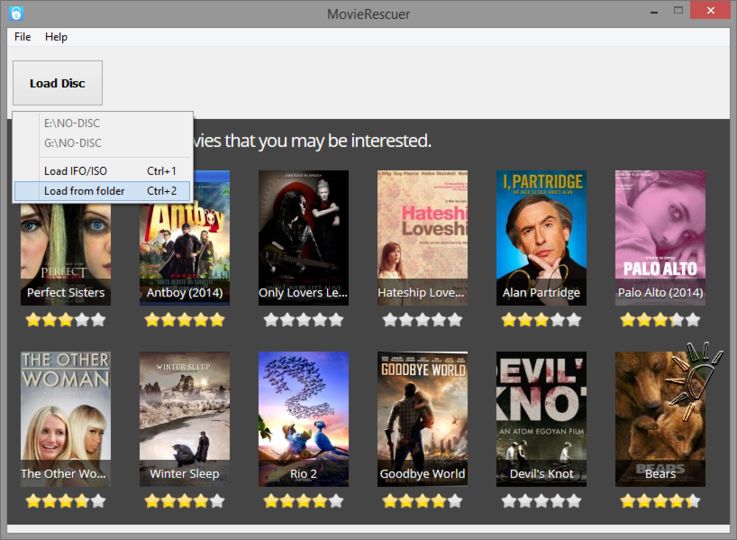Open the Alan Partridge movie poster
This screenshot has height=540, width=737.
tap(541, 238)
